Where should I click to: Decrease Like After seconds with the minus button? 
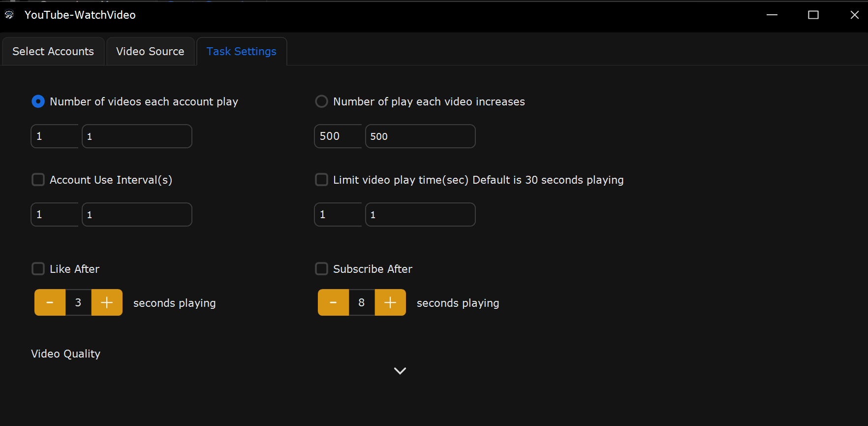tap(50, 302)
